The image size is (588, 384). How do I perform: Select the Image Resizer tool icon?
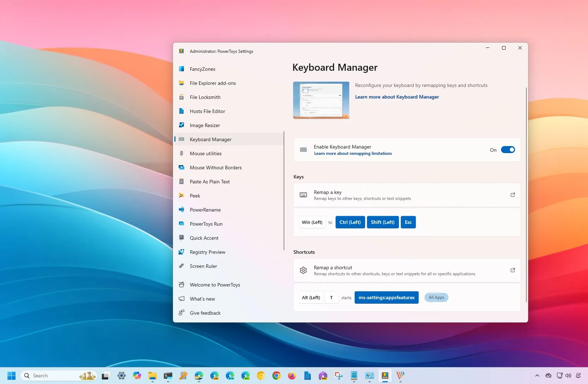pos(181,125)
